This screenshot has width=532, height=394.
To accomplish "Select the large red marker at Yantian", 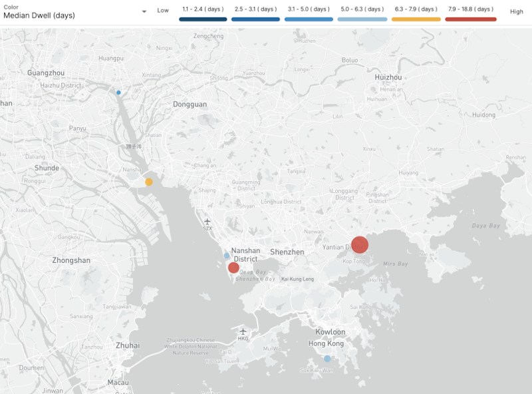I will 360,245.
